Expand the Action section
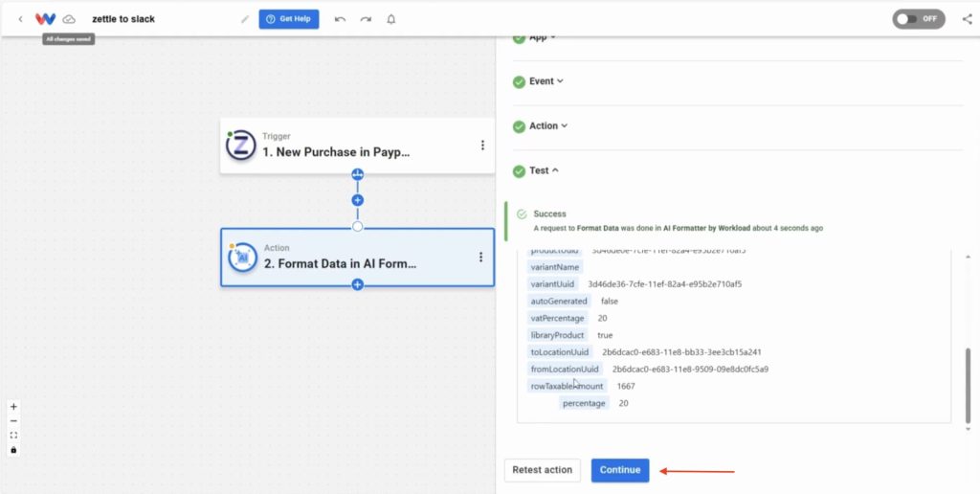 [x=548, y=125]
